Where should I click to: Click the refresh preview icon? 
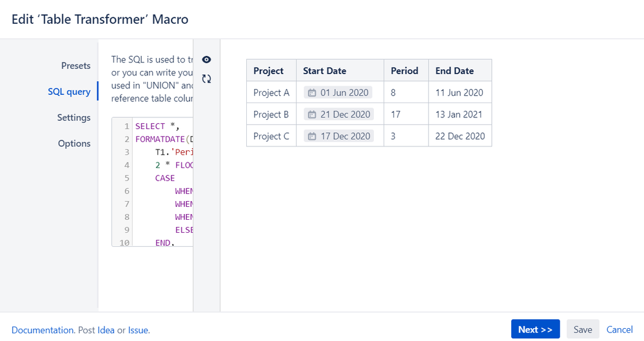point(206,79)
